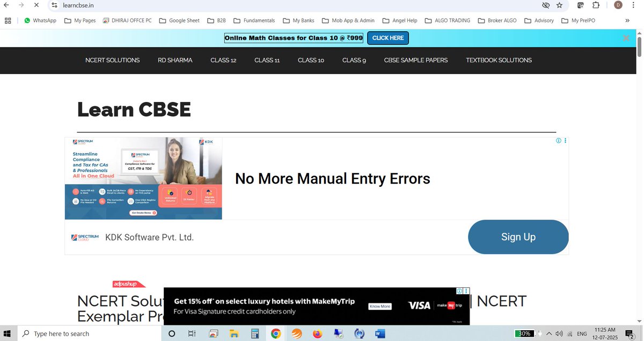
Task: Open the apps grid in bookmarks bar
Action: (8, 20)
